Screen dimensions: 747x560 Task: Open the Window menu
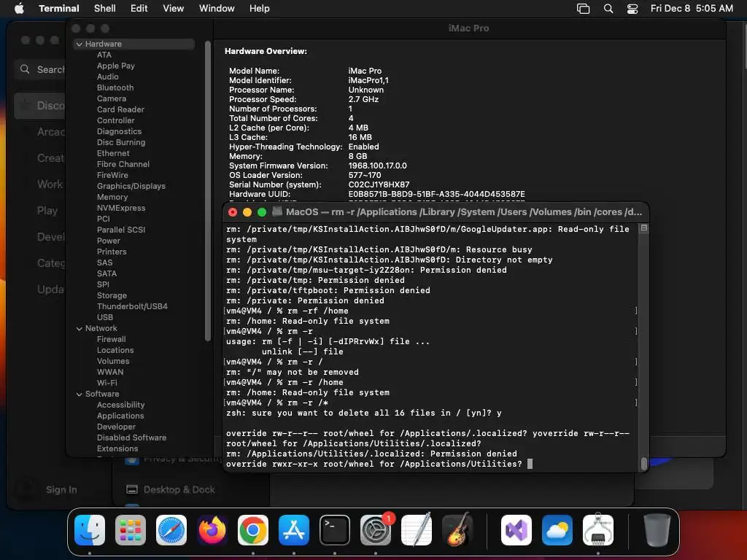pyautogui.click(x=216, y=8)
